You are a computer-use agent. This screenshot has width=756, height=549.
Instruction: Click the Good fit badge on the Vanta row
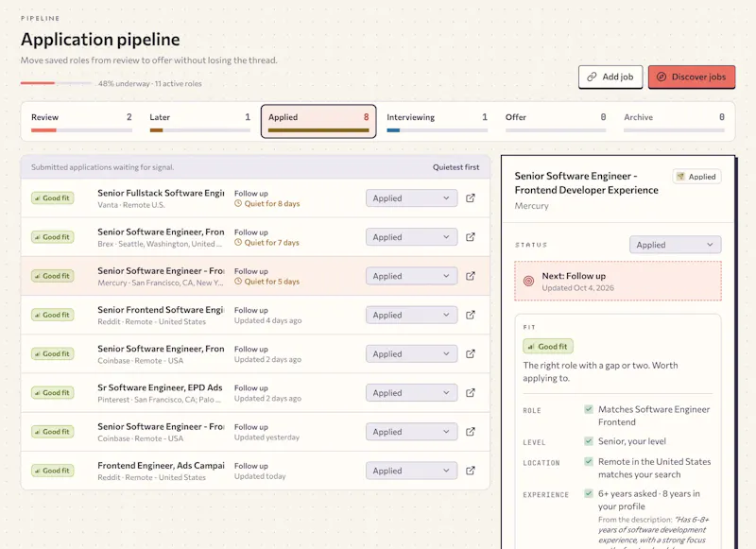(x=53, y=198)
